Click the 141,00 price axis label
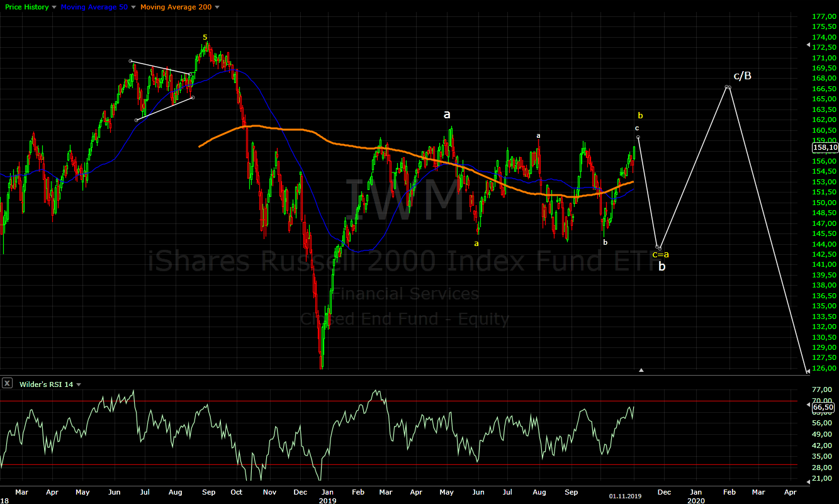 click(824, 265)
